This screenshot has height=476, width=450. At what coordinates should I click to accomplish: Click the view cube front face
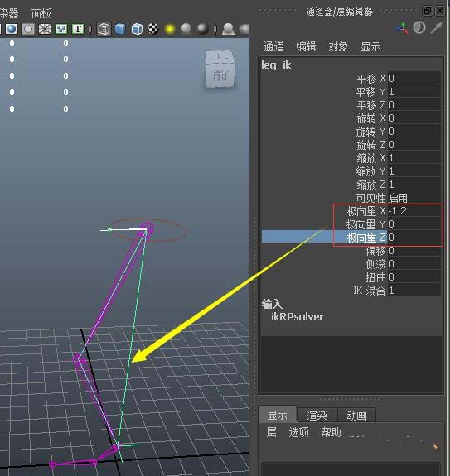click(220, 75)
